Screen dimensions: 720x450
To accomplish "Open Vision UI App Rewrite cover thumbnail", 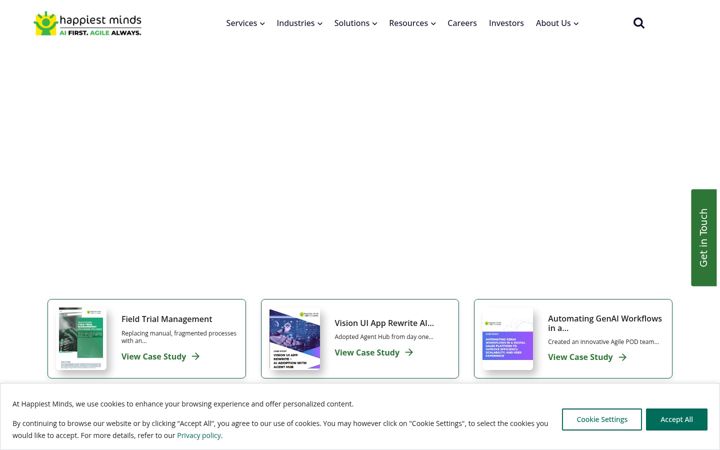I will click(x=294, y=339).
